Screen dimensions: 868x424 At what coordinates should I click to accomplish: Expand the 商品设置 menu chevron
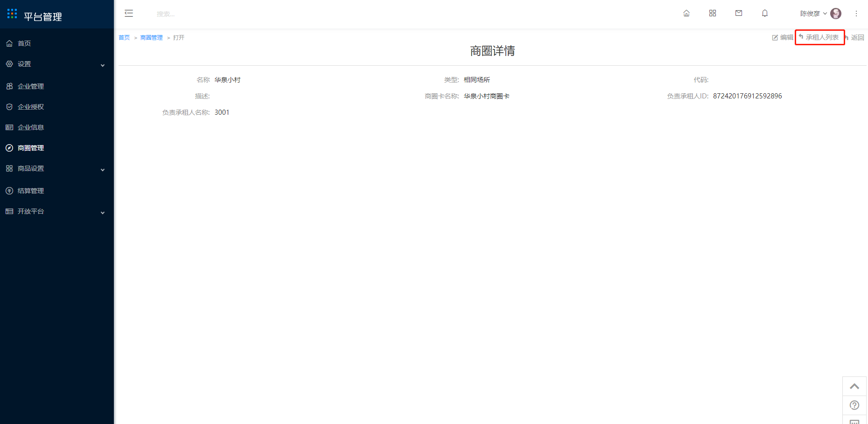coord(103,170)
